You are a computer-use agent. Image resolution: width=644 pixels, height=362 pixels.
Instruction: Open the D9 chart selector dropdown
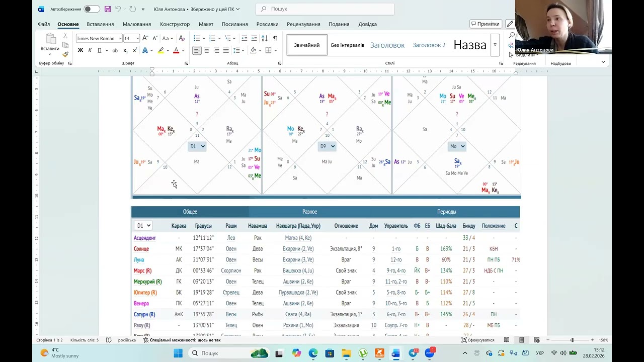tap(327, 146)
